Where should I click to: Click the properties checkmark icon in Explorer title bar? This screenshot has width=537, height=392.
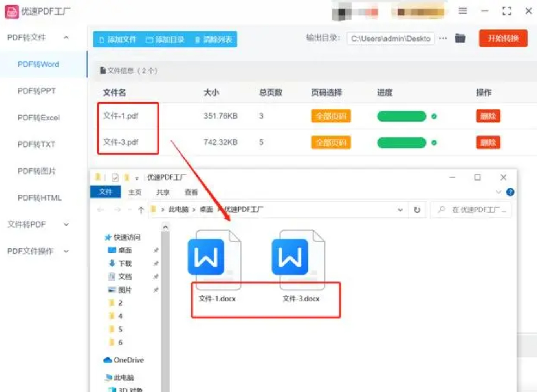pos(115,178)
